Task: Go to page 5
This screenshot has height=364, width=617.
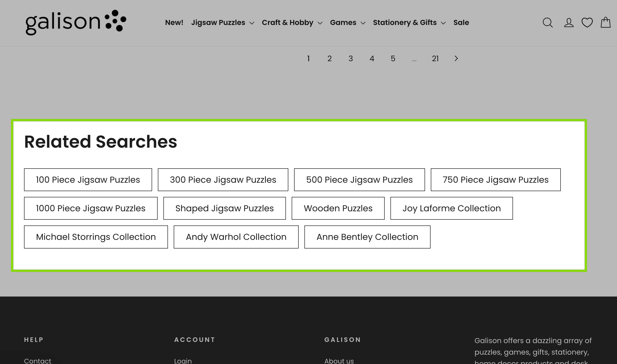Action: 393,59
